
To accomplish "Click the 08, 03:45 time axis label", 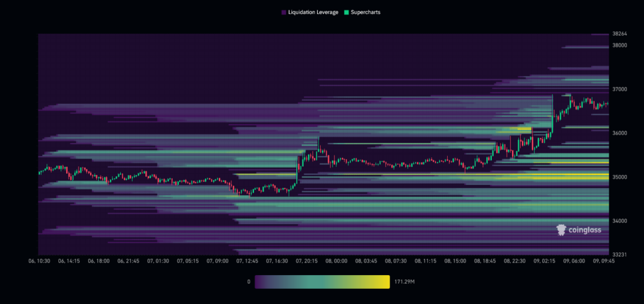I will point(367,261).
